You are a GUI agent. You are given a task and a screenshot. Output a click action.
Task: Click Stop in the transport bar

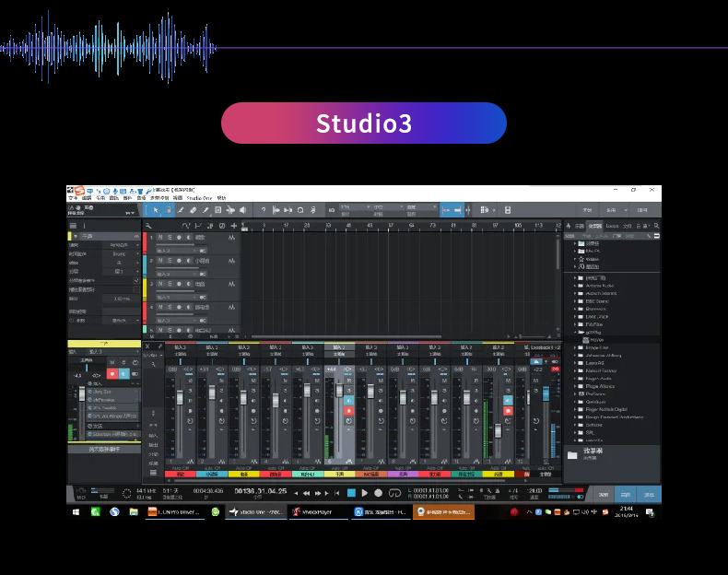pos(351,493)
